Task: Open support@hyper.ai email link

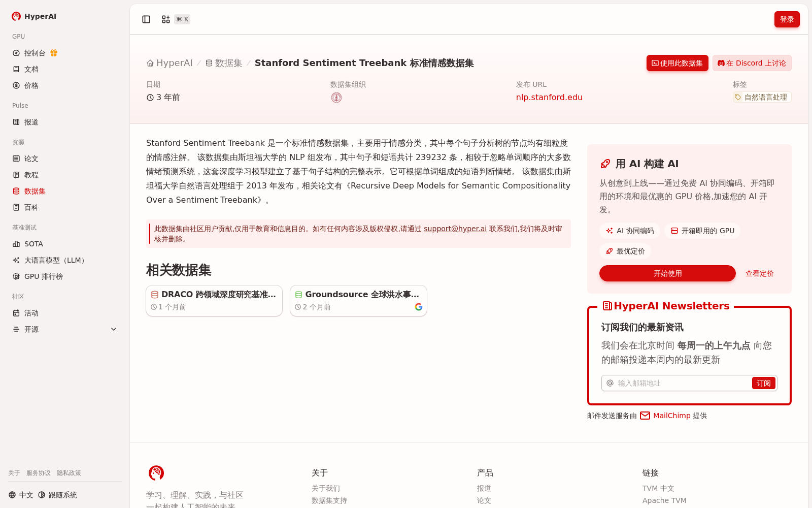Action: click(x=455, y=229)
